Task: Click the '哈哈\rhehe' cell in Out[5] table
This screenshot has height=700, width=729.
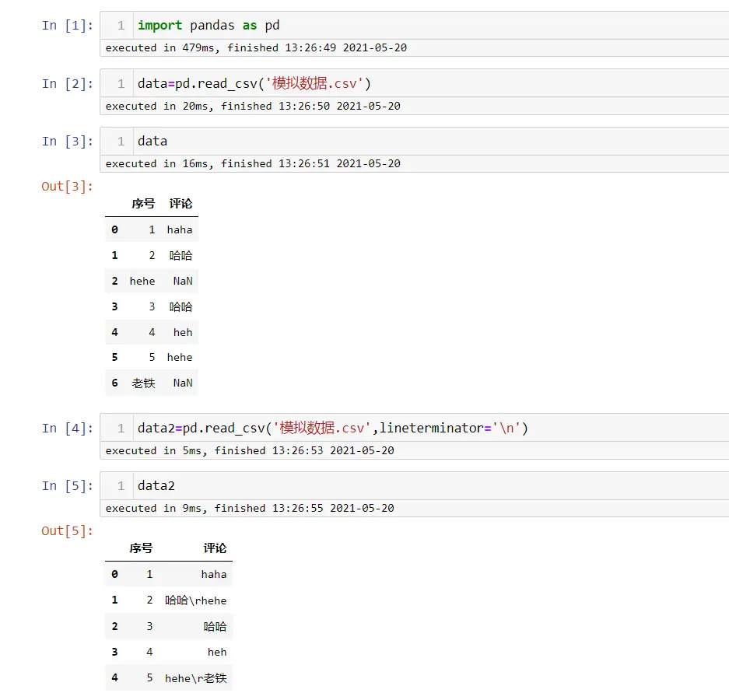Action: pos(196,600)
